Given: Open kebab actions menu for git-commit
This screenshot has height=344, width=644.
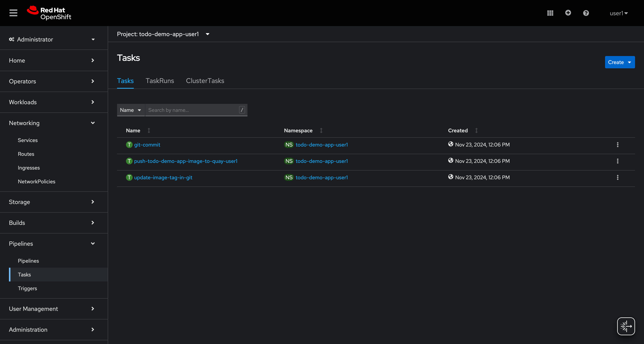Looking at the screenshot, I should tap(618, 145).
